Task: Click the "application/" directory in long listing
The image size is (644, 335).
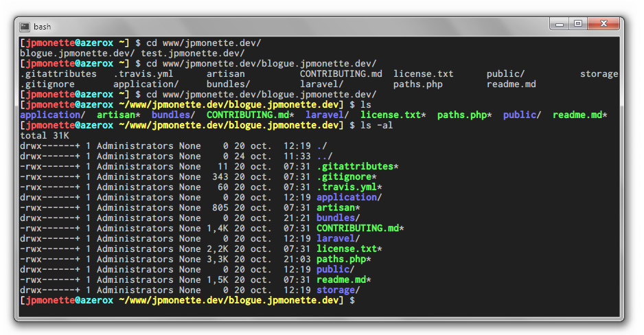Action: [x=349, y=198]
